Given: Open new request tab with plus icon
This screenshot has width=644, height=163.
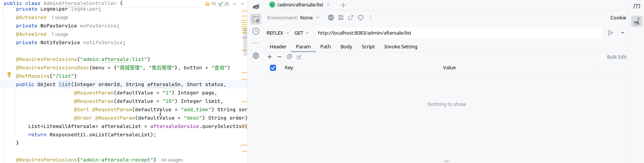Looking at the screenshot, I should [x=343, y=5].
